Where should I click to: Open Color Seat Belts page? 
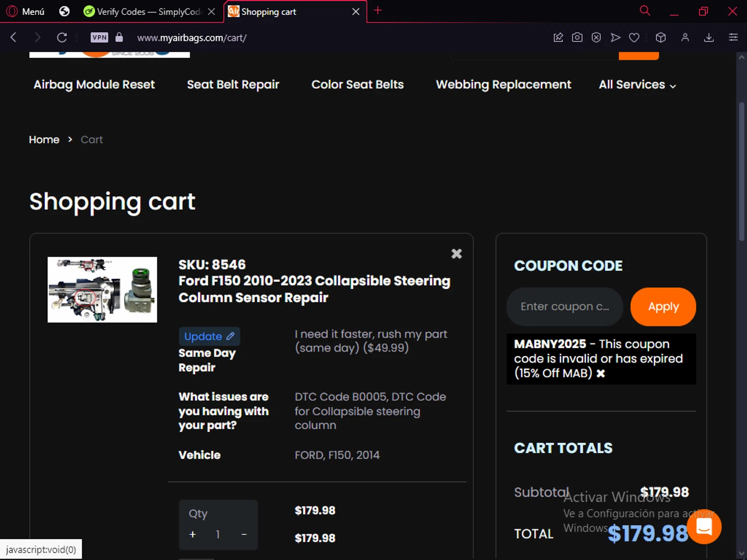tap(358, 85)
